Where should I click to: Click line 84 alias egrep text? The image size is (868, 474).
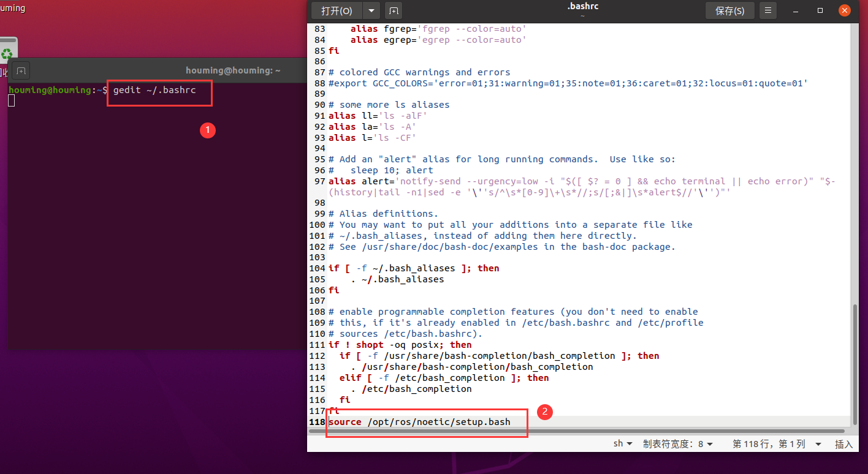pyautogui.click(x=438, y=40)
